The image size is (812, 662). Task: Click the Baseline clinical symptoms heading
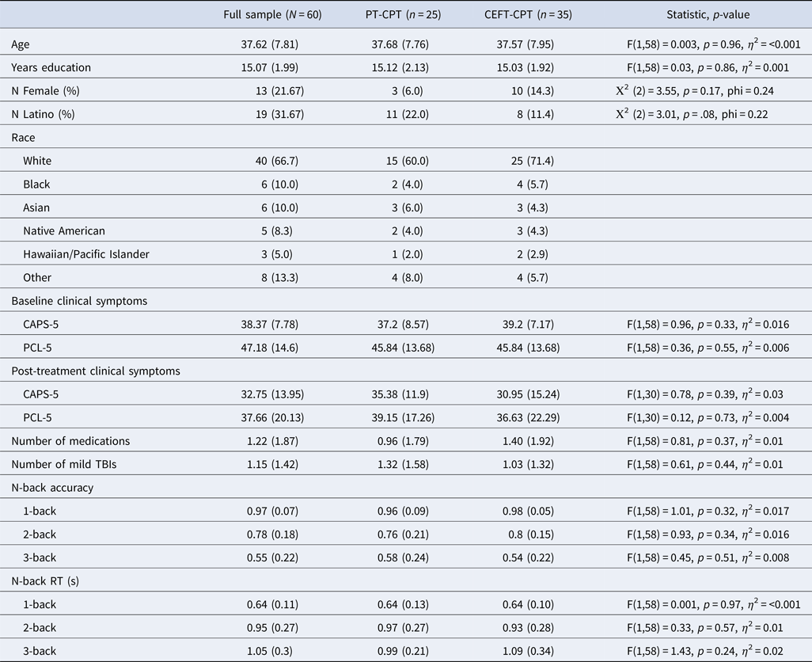pos(79,301)
